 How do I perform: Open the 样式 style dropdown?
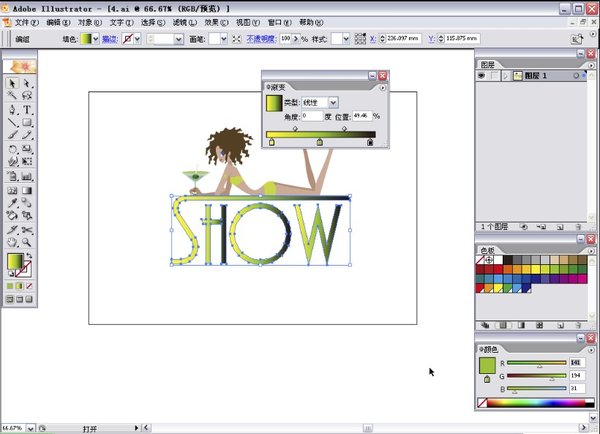click(346, 39)
